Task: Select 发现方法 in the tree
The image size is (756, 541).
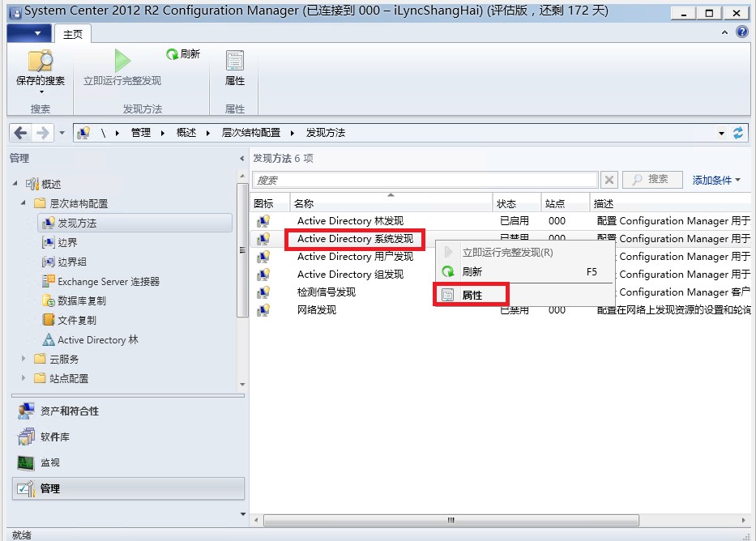Action: [135, 223]
